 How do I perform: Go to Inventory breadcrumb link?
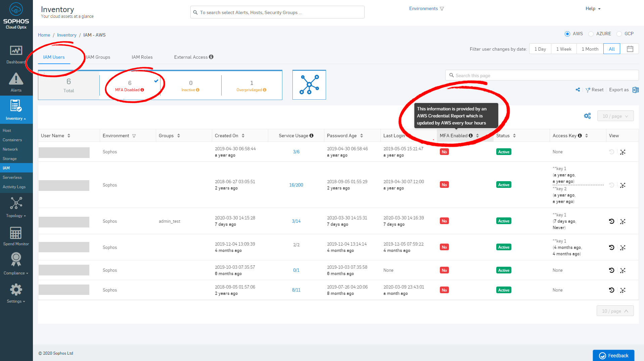click(x=67, y=35)
